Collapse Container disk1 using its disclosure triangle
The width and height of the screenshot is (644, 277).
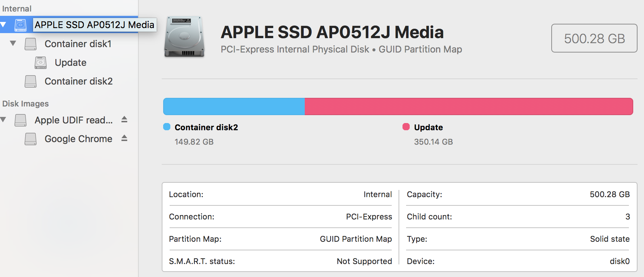click(13, 44)
